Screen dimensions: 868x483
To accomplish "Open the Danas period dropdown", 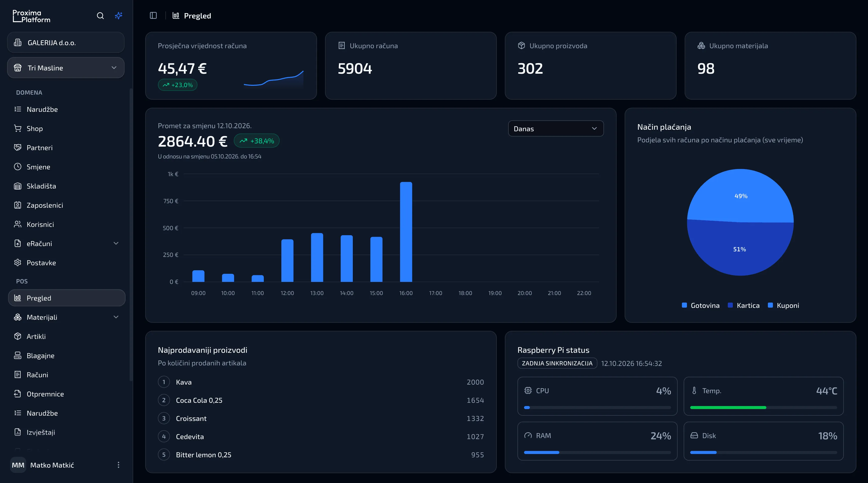I will pyautogui.click(x=556, y=128).
